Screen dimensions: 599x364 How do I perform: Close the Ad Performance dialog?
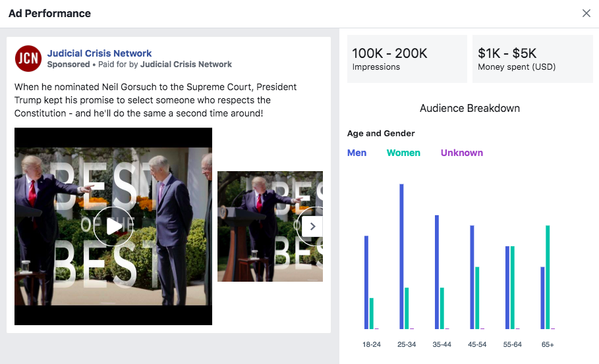586,13
